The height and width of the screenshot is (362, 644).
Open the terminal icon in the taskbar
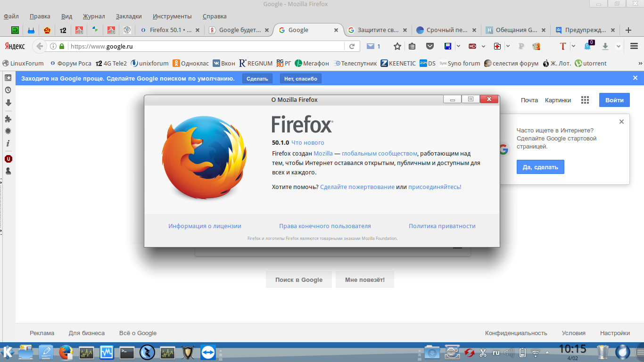click(127, 352)
